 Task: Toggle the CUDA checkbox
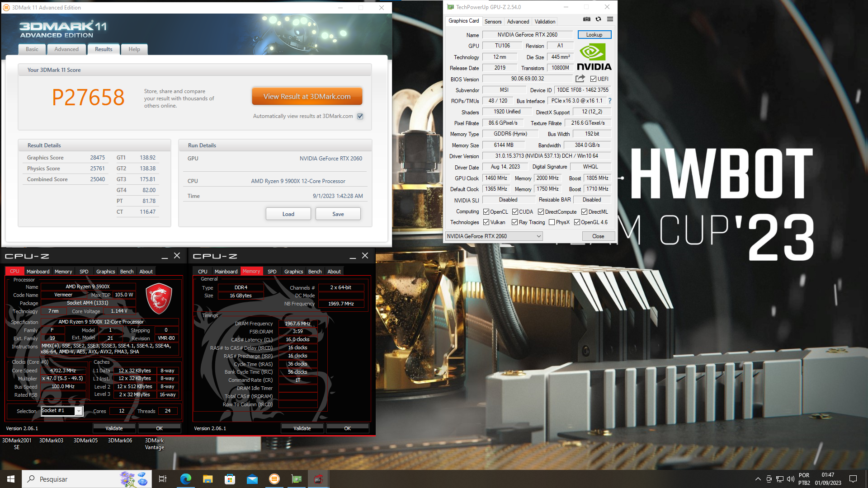[515, 211]
